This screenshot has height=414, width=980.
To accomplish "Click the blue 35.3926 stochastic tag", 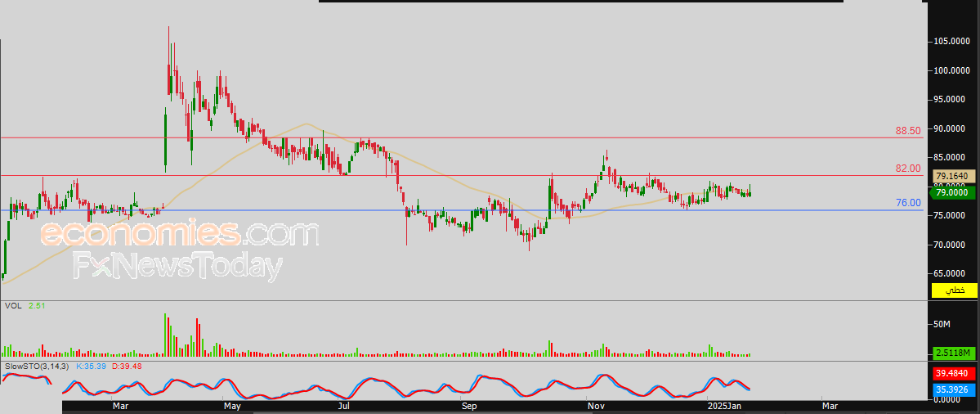I will [955, 389].
